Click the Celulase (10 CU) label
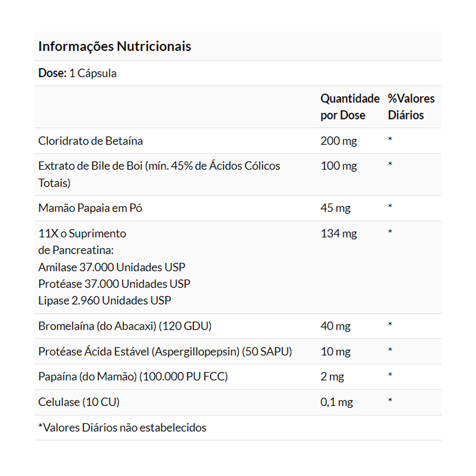 tap(79, 402)
